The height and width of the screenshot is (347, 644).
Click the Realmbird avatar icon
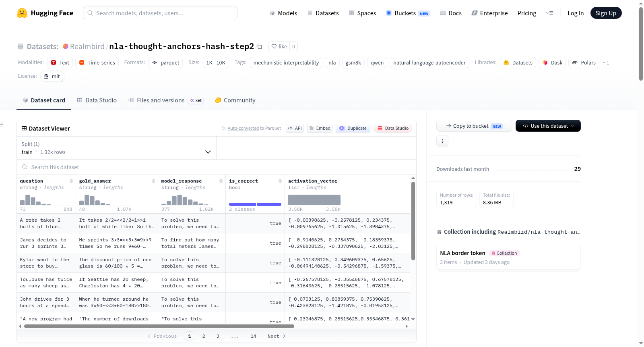66,46
